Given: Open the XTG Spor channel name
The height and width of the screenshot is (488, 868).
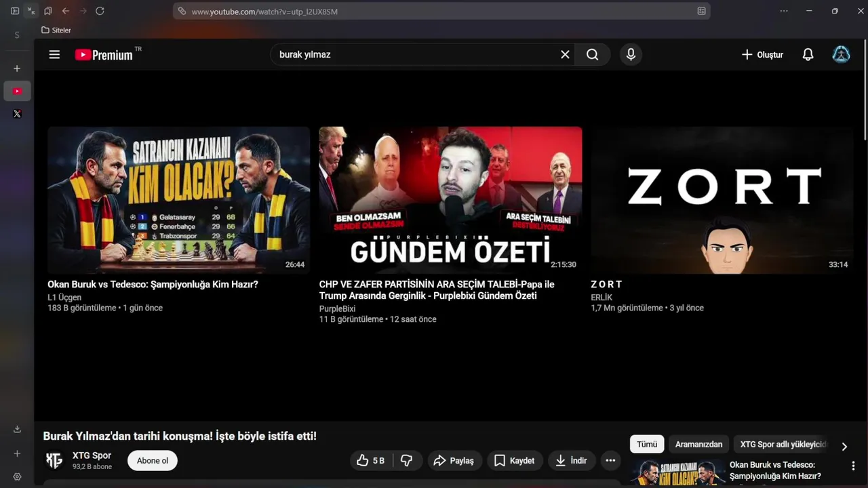Looking at the screenshot, I should point(92,455).
